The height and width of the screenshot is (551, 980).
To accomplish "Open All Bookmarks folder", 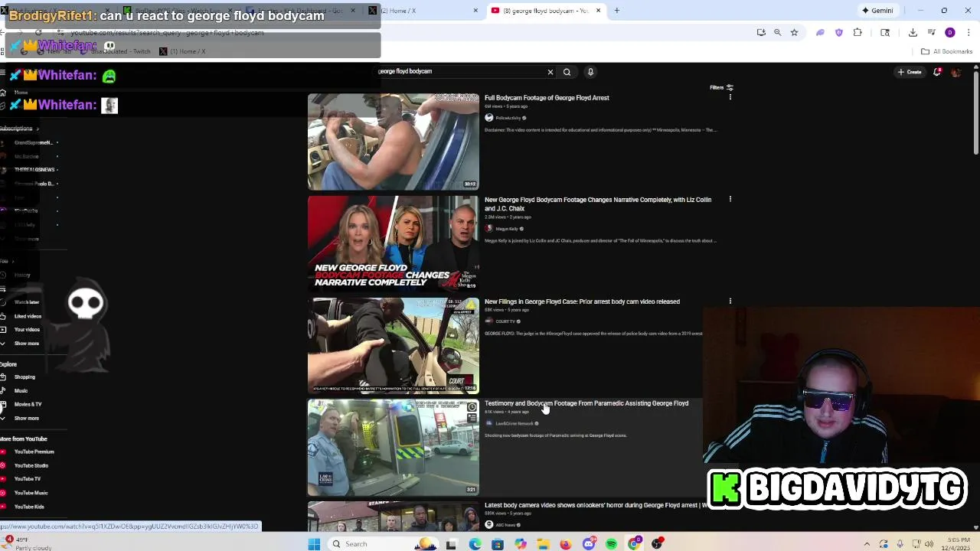I will pos(946,51).
